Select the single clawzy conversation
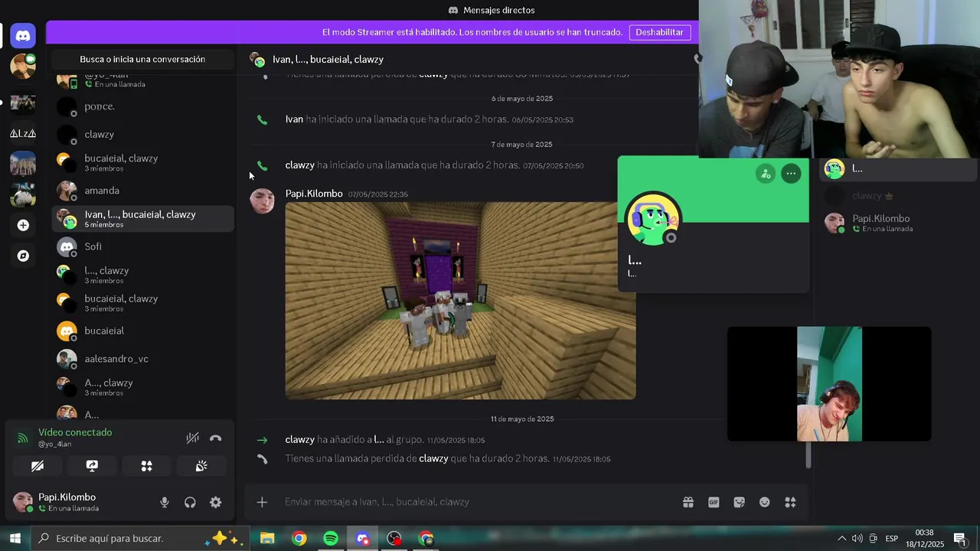Viewport: 980px width, 551px height. pyautogui.click(x=142, y=134)
